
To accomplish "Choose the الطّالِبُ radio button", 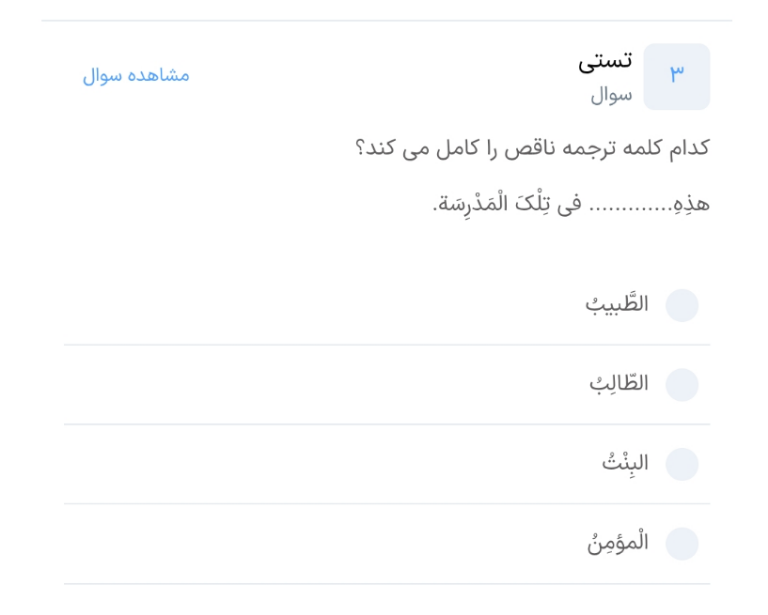I will click(682, 385).
